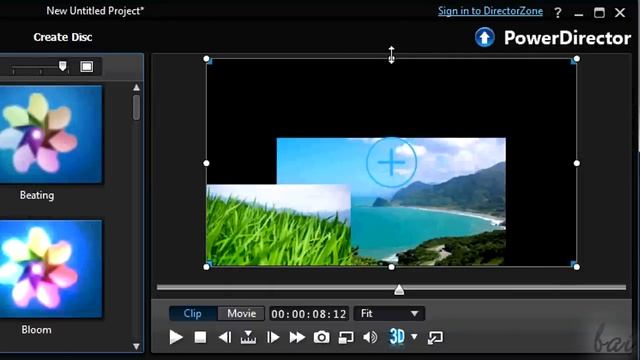Click the timecode field 00:00:08:12
Screen dimensions: 640x360
(x=309, y=314)
